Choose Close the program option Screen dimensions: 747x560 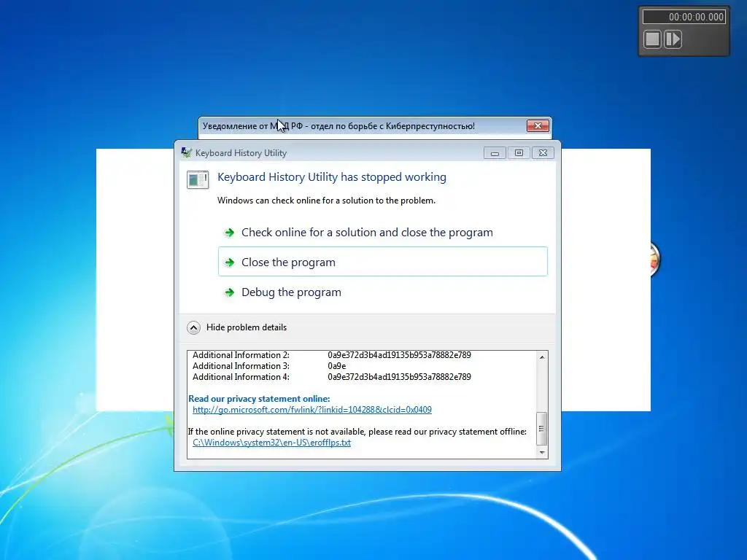tap(382, 262)
